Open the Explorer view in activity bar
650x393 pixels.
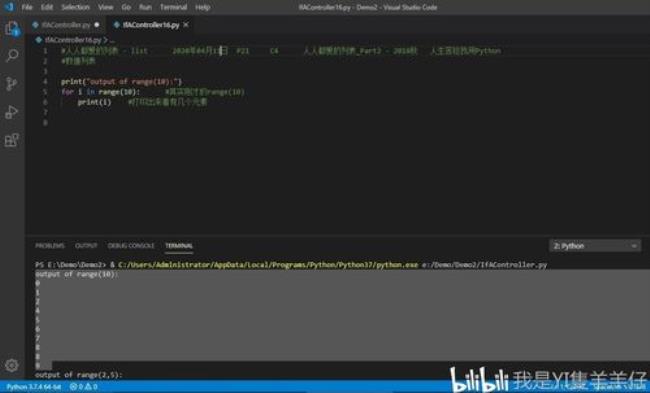coord(12,29)
